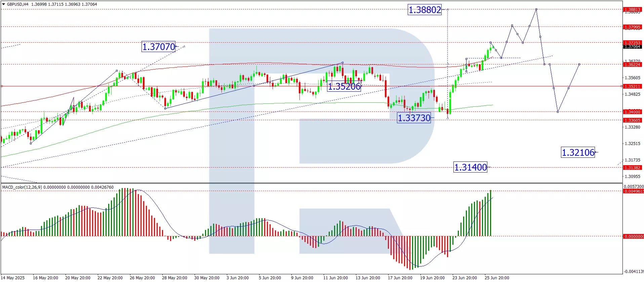Click the red 1.36224 axis price tag
Viewport: 644px width, 282px height.
(x=632, y=64)
